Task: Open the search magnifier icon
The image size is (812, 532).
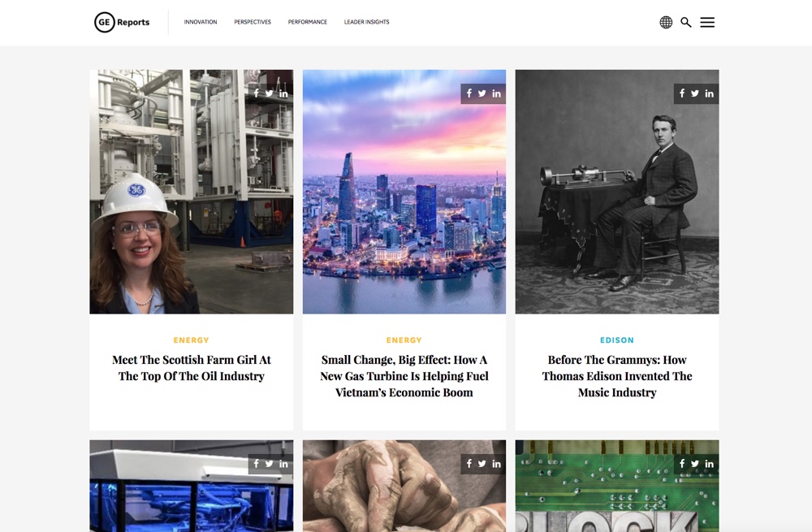Action: click(686, 22)
